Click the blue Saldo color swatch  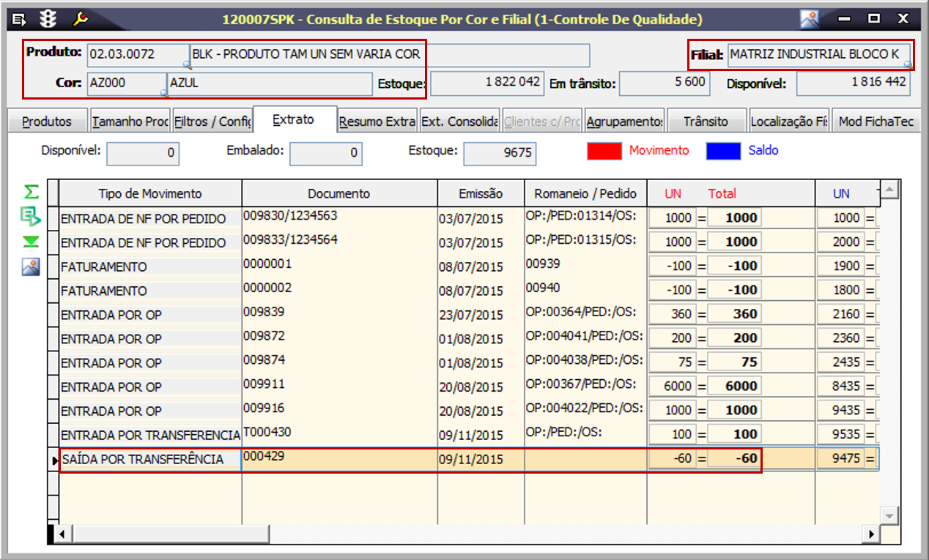[x=723, y=151]
